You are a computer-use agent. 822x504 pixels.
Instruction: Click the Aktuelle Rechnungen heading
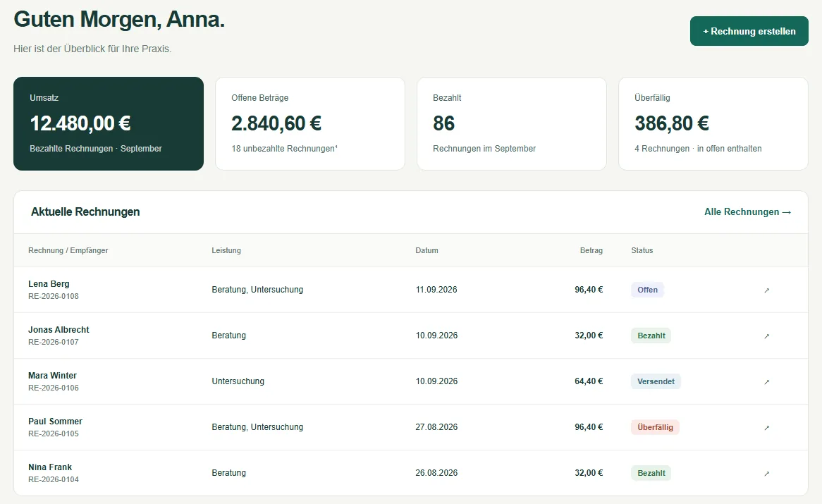pos(85,211)
